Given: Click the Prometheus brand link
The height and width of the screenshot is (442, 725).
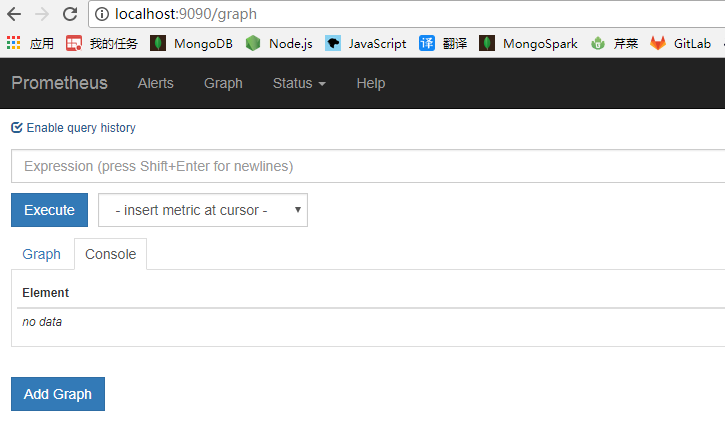Looking at the screenshot, I should (x=60, y=83).
